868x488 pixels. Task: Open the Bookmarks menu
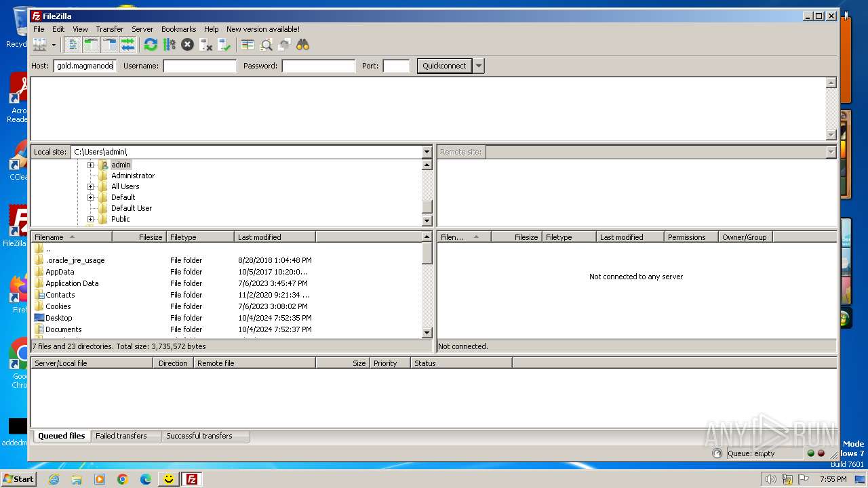178,29
